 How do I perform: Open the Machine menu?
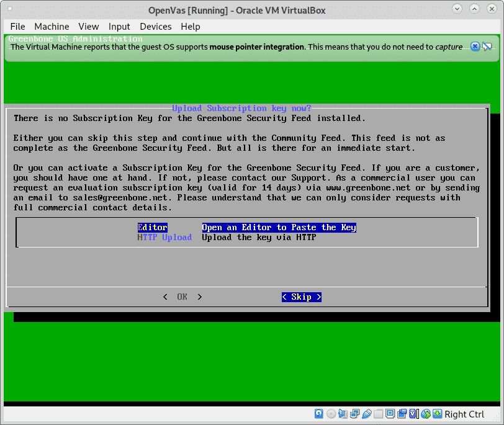tap(52, 26)
